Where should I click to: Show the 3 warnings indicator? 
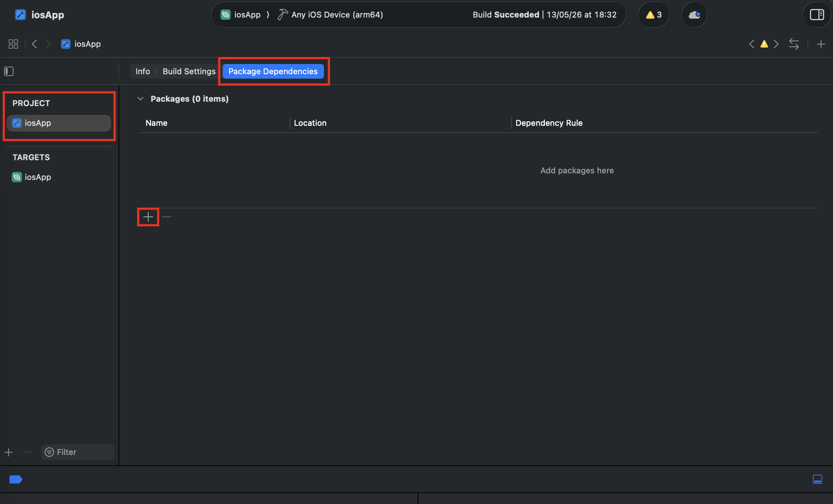click(x=654, y=15)
